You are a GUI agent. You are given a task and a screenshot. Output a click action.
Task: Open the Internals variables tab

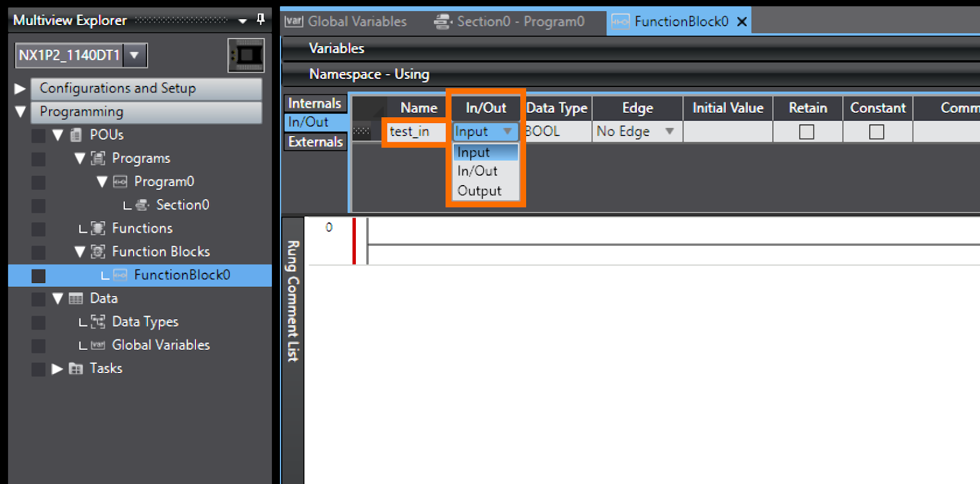[x=315, y=104]
